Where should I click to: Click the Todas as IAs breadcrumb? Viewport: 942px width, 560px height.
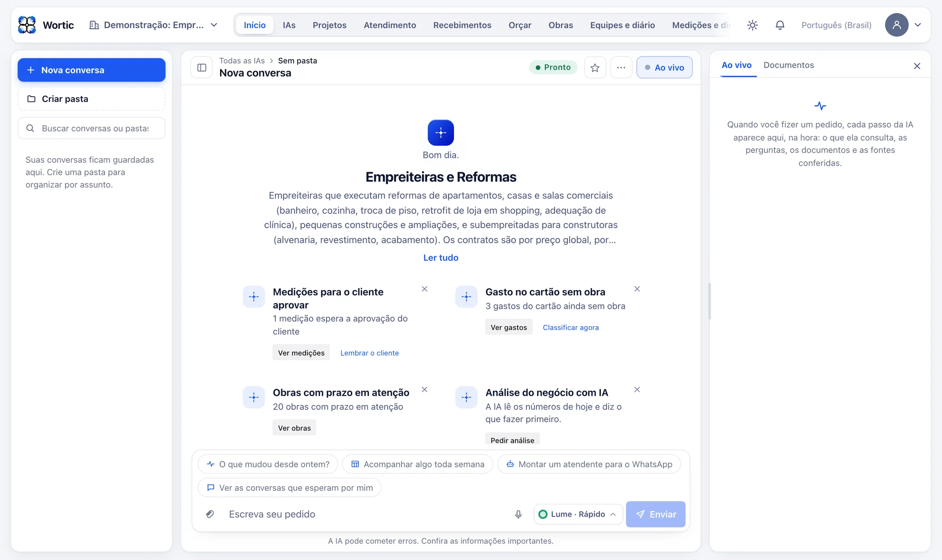[242, 61]
